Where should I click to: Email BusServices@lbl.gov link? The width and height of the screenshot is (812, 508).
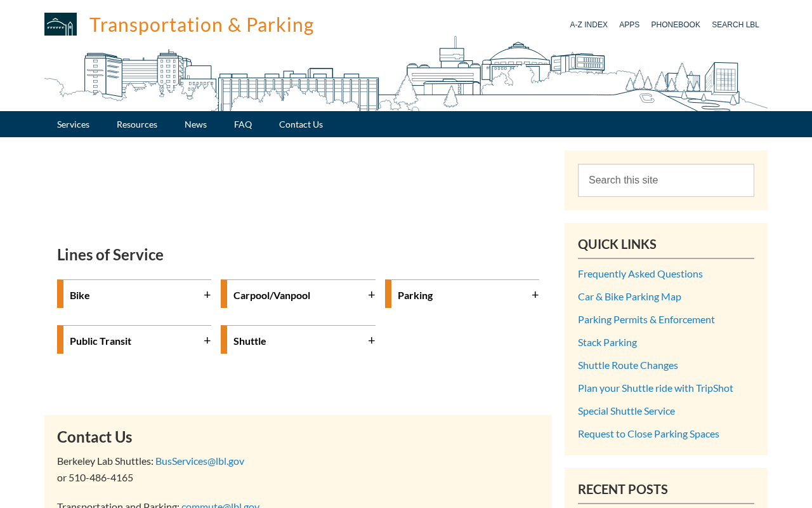(x=200, y=461)
